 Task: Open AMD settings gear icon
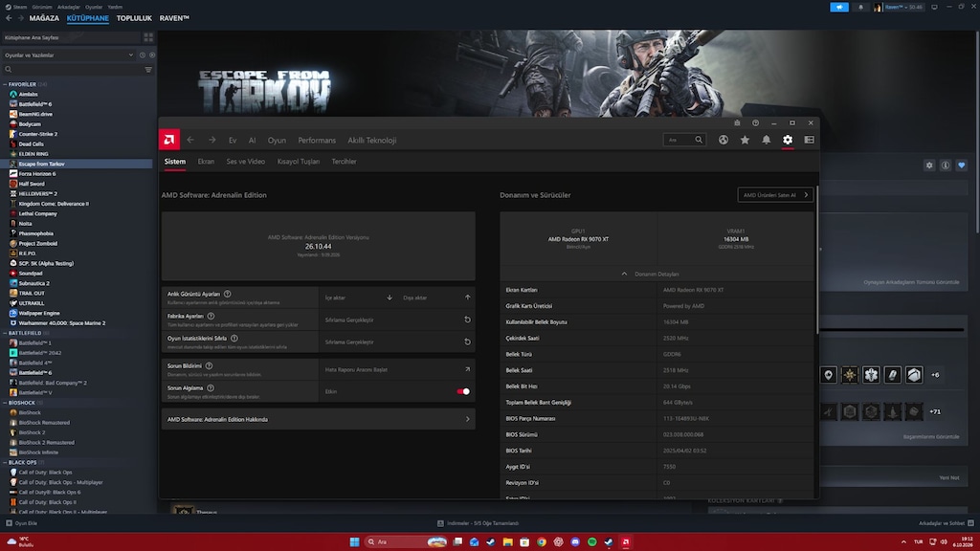pyautogui.click(x=788, y=140)
